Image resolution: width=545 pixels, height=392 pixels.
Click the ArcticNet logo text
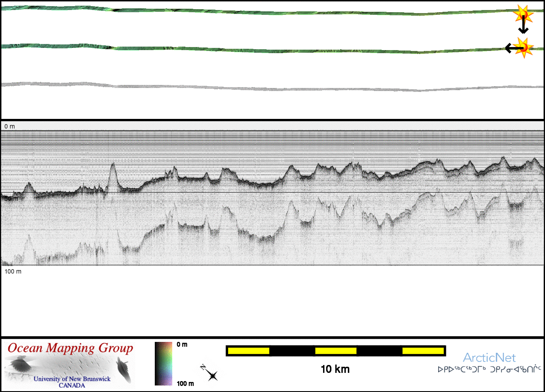click(x=489, y=358)
